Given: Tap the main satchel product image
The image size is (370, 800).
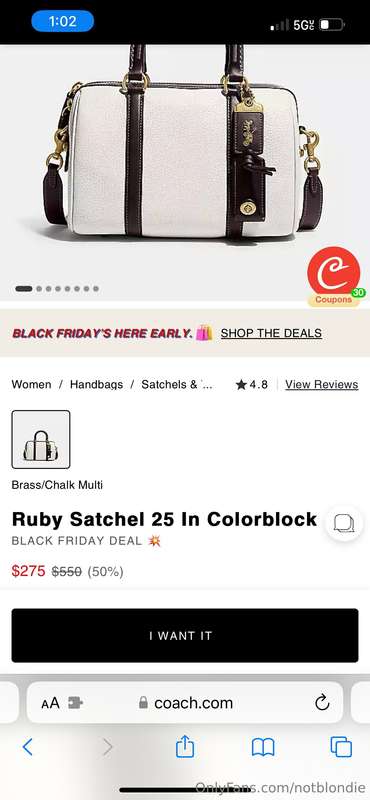Looking at the screenshot, I should tap(185, 153).
